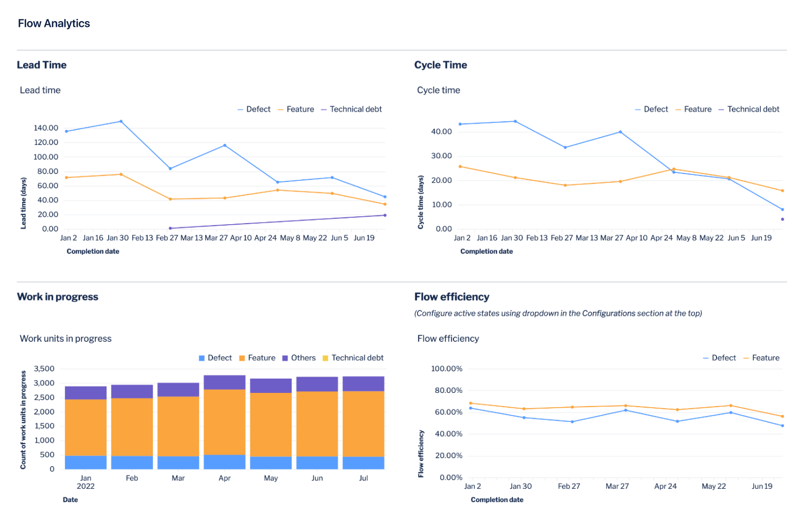812x530 pixels.
Task: Click the Work units in progress chart title
Action: tap(65, 339)
